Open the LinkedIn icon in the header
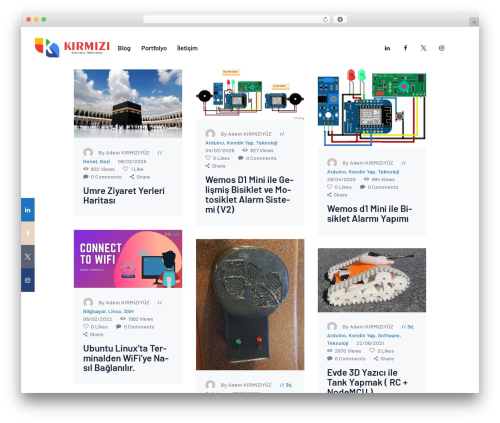Viewport: 500px width, 423px height. pos(387,48)
